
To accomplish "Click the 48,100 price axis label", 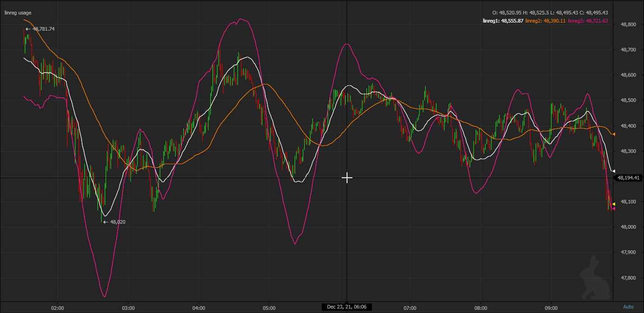I will point(628,202).
